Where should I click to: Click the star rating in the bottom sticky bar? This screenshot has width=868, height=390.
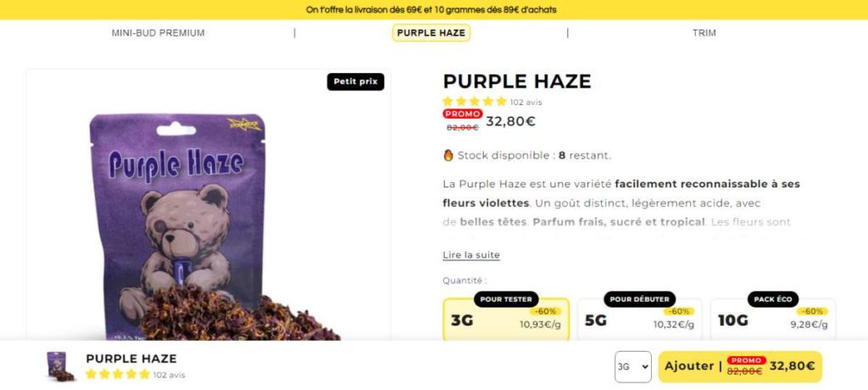click(118, 375)
